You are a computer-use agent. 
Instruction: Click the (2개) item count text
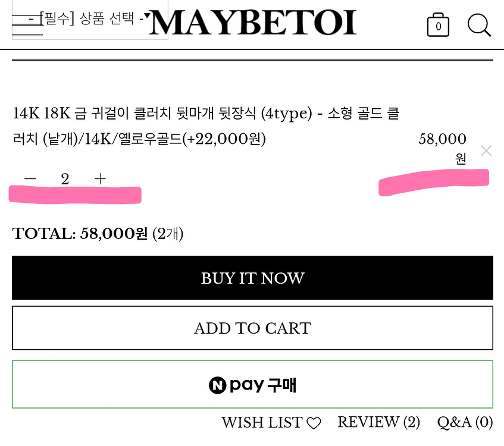[x=168, y=234]
